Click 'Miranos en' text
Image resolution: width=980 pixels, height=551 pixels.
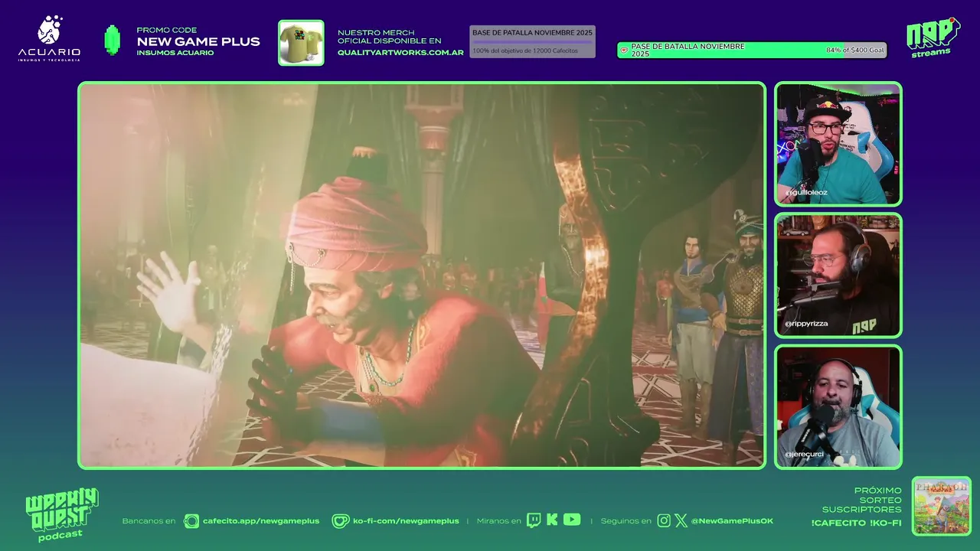coord(498,521)
